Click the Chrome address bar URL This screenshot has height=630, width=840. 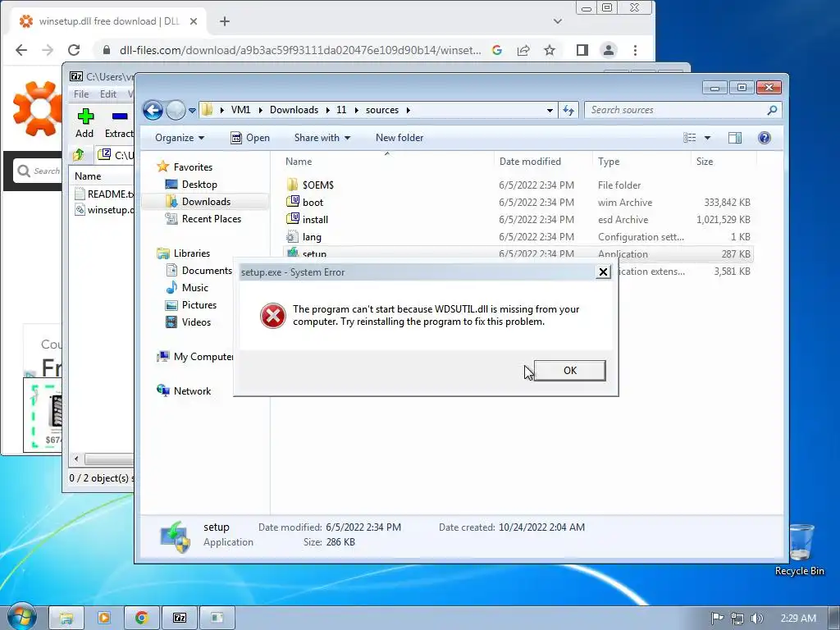point(300,50)
